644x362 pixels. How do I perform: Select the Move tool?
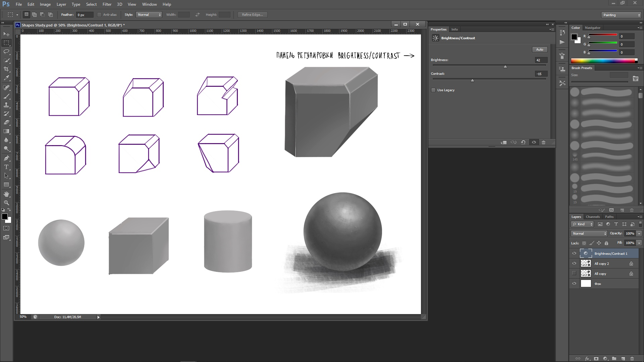tap(6, 34)
